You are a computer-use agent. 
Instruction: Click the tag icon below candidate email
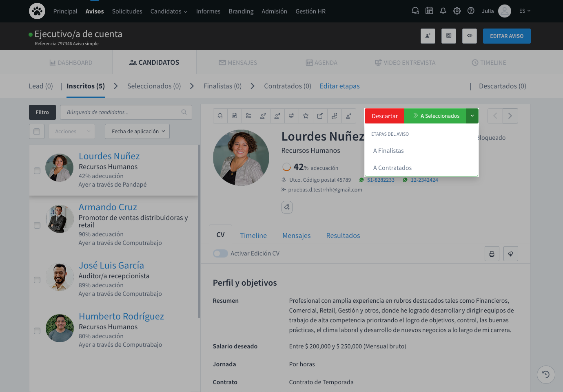click(287, 207)
